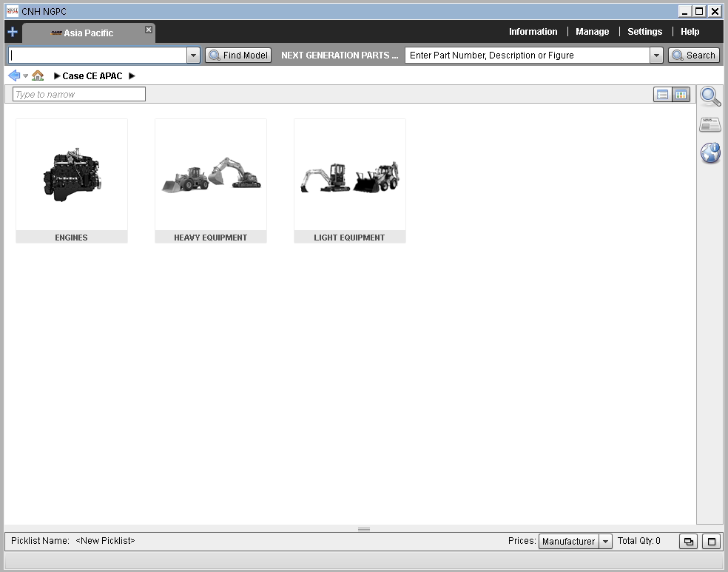The width and height of the screenshot is (728, 572).
Task: Switch to thumbnail grid view
Action: click(x=681, y=95)
